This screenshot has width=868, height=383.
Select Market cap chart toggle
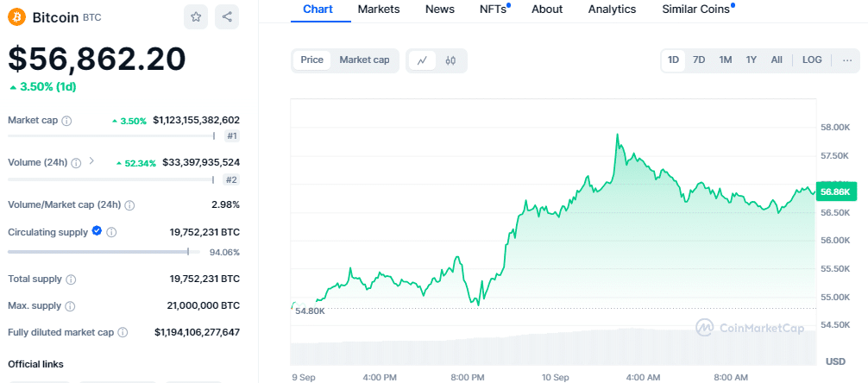364,60
